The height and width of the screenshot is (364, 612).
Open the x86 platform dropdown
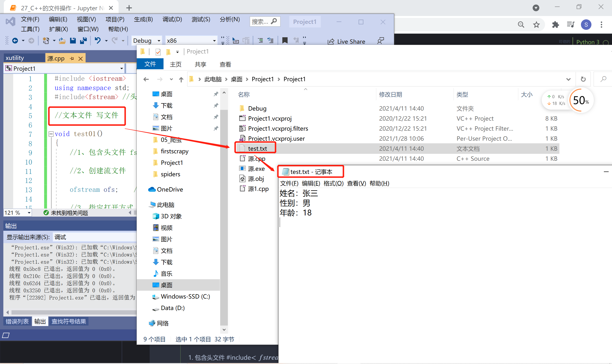tap(191, 40)
